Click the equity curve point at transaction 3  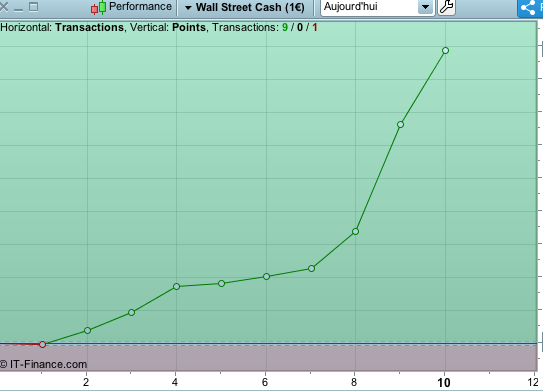point(131,312)
